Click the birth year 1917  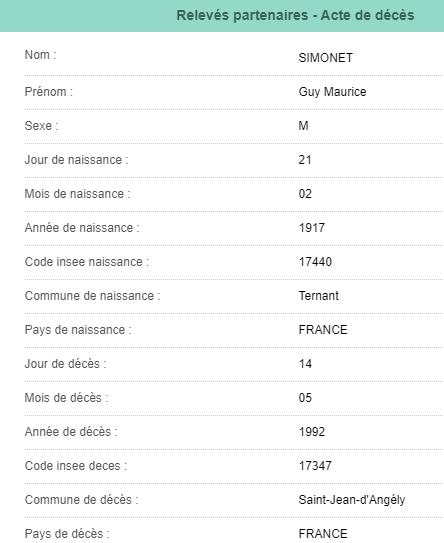(312, 228)
